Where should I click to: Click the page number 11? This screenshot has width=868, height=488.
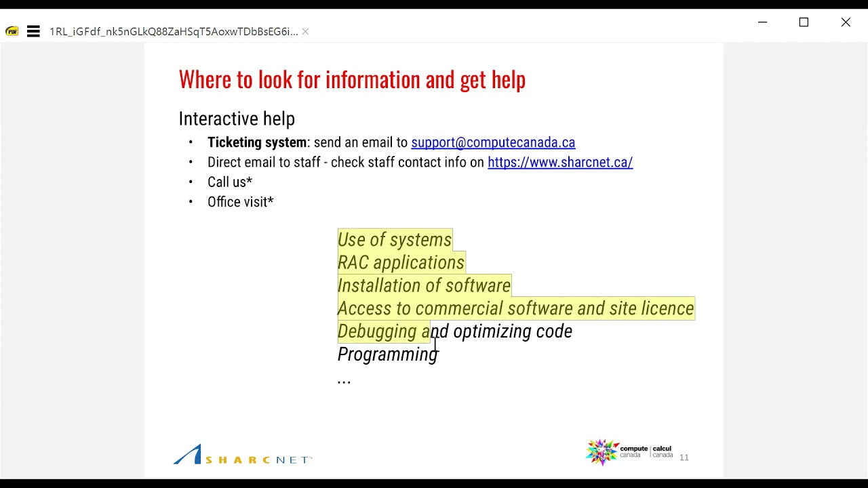click(x=684, y=457)
